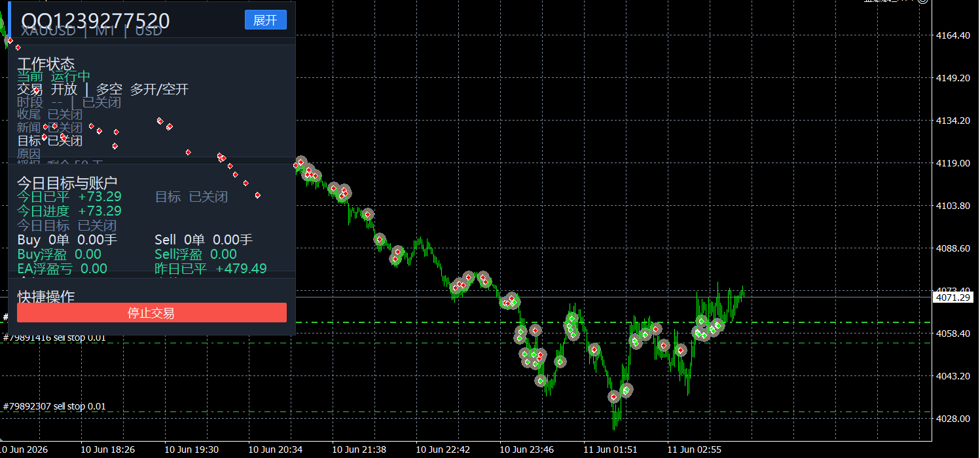Click the Buy 0单 0.00手 line
The image size is (980, 458).
67,240
